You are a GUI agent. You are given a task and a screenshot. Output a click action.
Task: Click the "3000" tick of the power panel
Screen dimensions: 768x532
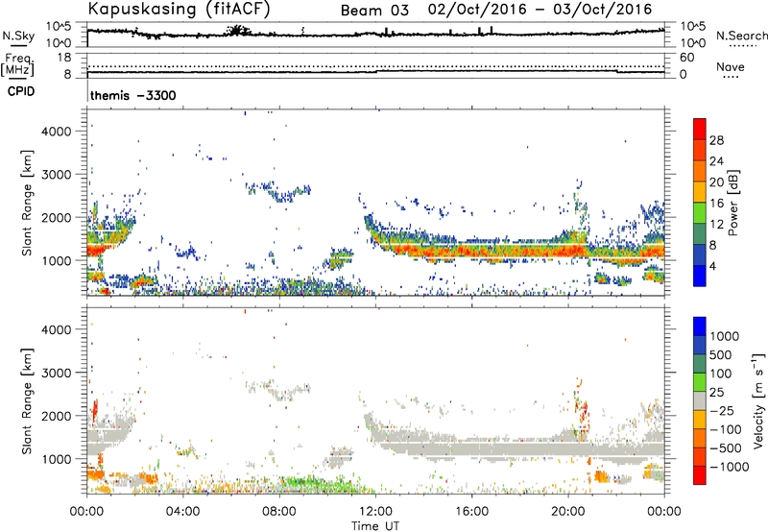click(57, 175)
